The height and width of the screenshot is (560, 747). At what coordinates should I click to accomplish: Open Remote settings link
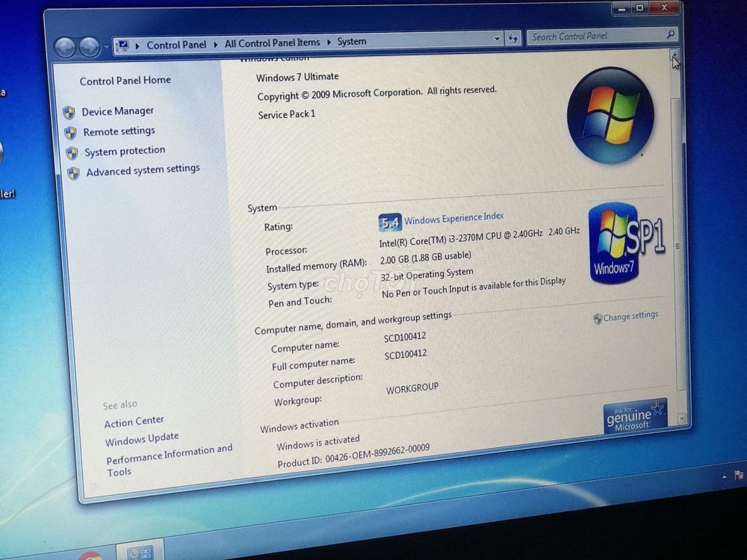point(119,131)
